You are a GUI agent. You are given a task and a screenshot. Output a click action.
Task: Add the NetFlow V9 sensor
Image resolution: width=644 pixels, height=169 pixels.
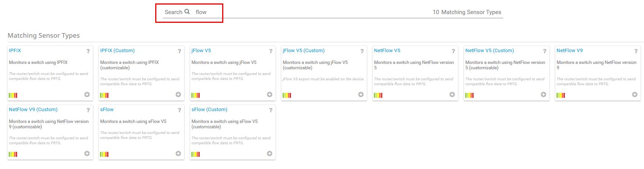(x=634, y=94)
